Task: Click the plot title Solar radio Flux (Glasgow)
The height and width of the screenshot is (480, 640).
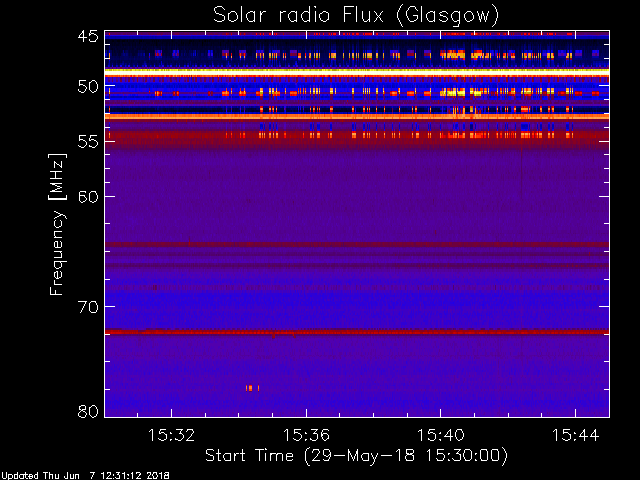Action: 356,16
